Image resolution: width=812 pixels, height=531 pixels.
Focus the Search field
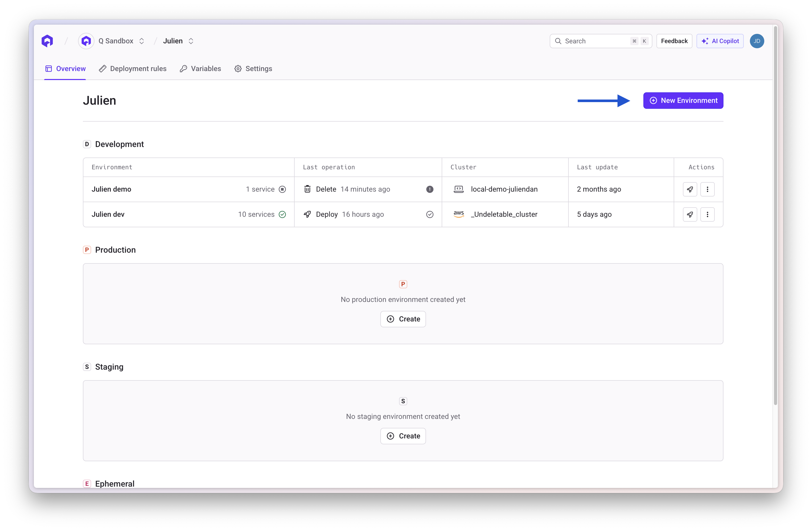[601, 41]
